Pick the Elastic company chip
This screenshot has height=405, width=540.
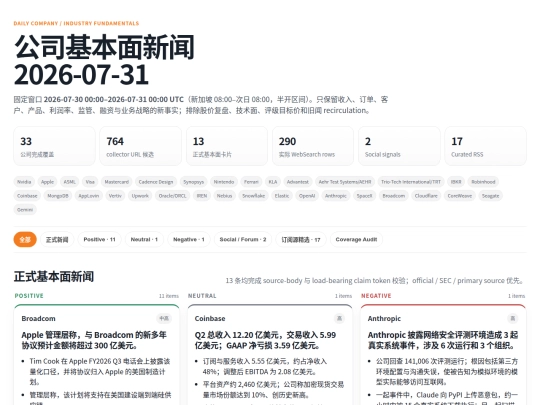tap(282, 196)
